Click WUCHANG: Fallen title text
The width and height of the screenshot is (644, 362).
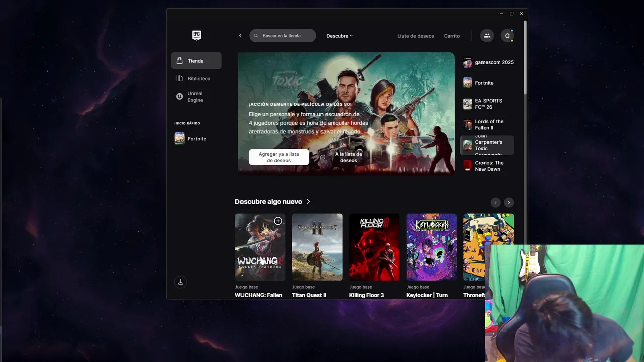259,295
